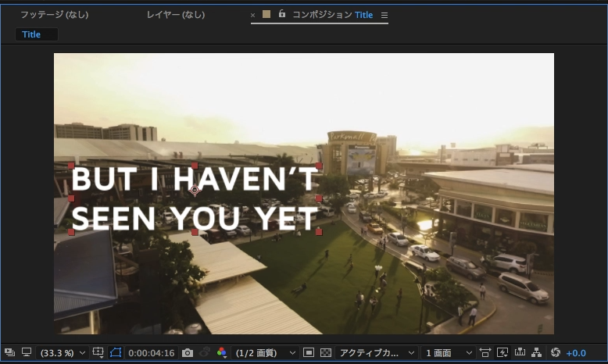This screenshot has height=364, width=608.
Task: Click the text layer anchor point
Action: 195,190
